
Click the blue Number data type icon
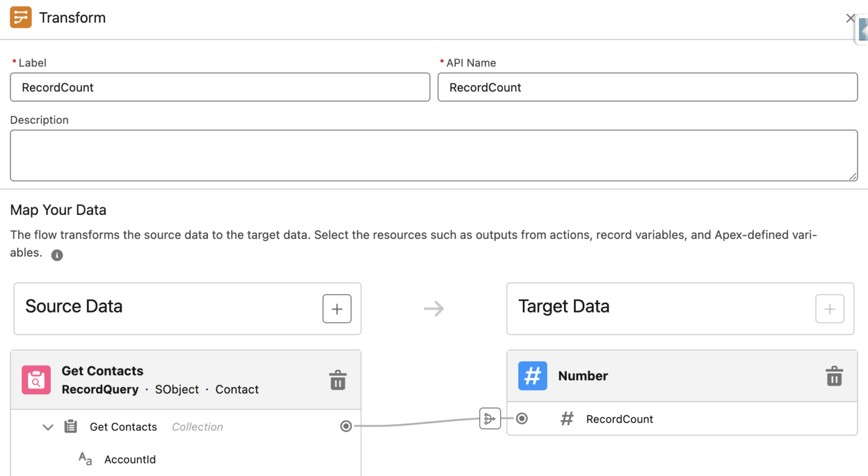pos(532,376)
